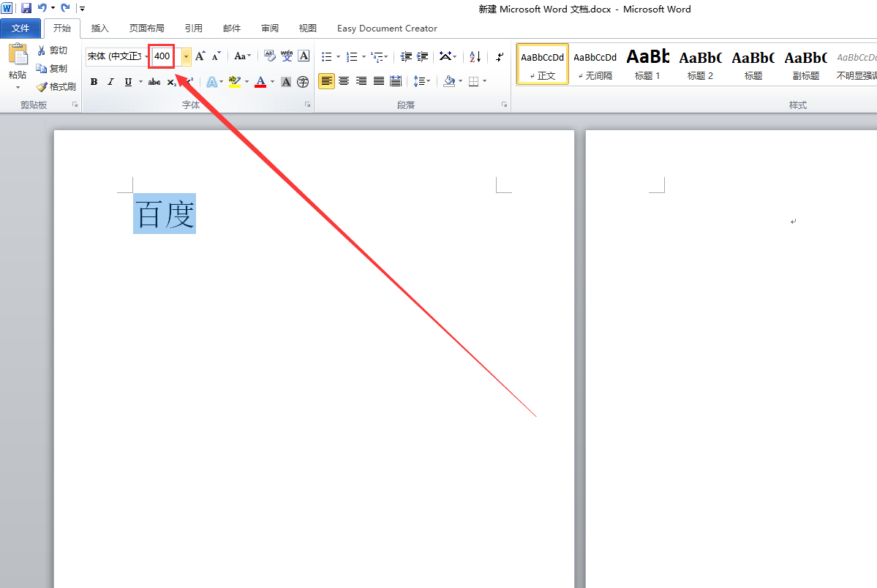Toggle Underline formatting
877x588 pixels.
point(128,82)
